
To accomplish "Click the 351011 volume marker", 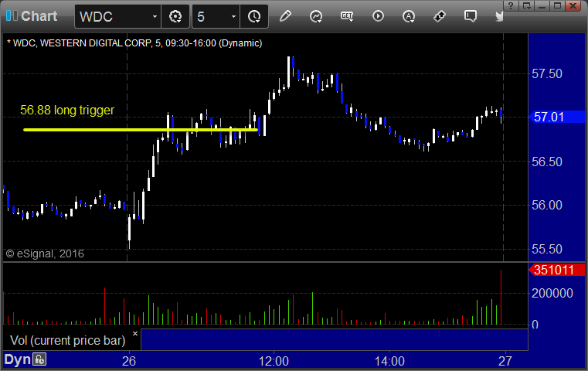I will coord(557,270).
